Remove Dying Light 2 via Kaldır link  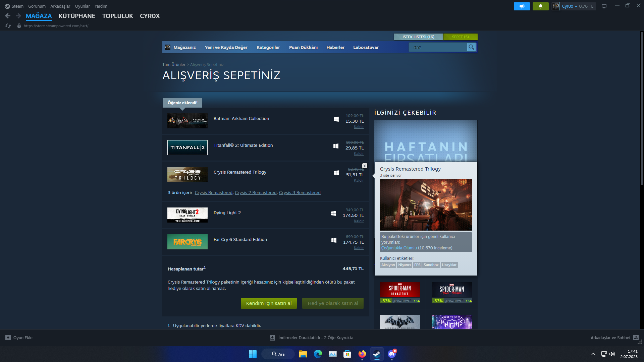coord(359,221)
